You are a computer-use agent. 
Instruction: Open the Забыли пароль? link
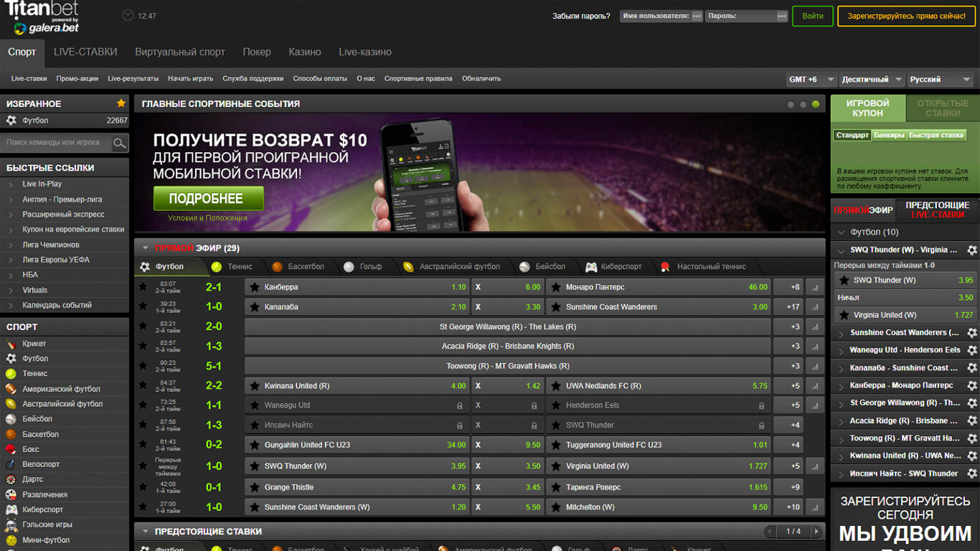pyautogui.click(x=581, y=16)
